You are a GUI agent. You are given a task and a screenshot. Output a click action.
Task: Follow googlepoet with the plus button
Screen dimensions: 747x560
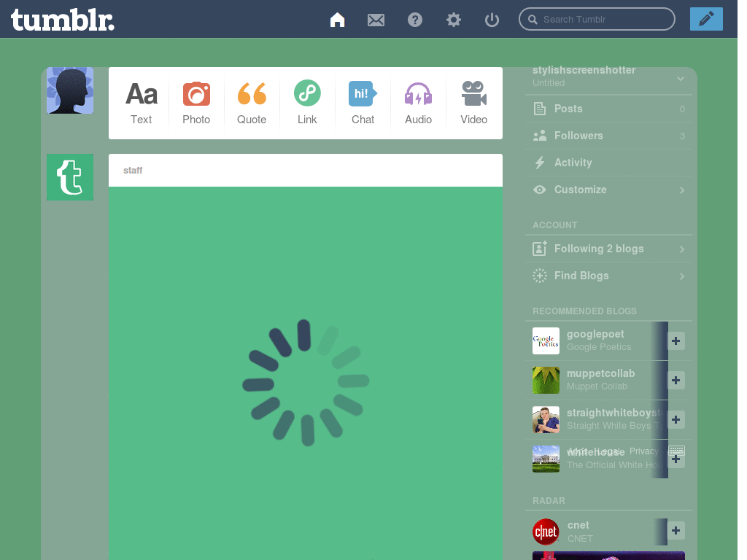point(676,341)
